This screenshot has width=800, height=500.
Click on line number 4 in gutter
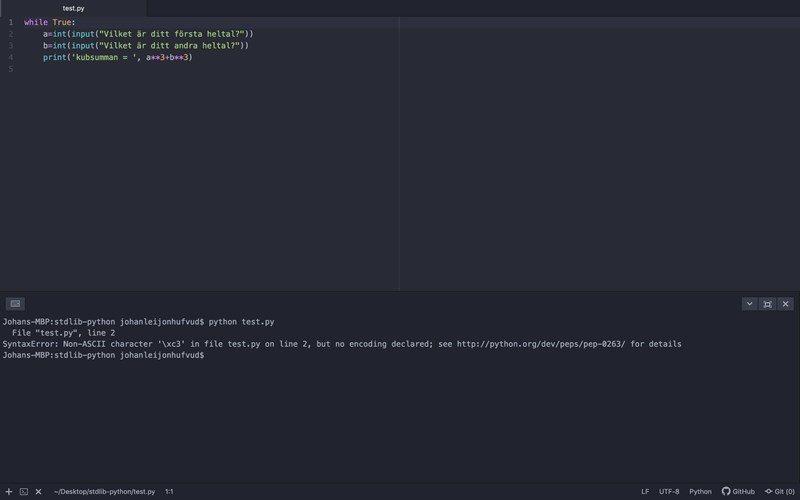[11, 58]
